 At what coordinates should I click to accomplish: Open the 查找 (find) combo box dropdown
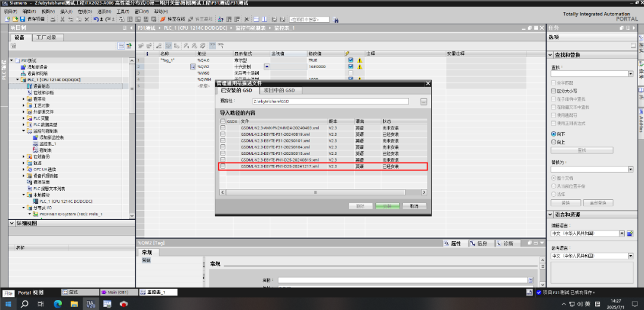[x=630, y=73]
